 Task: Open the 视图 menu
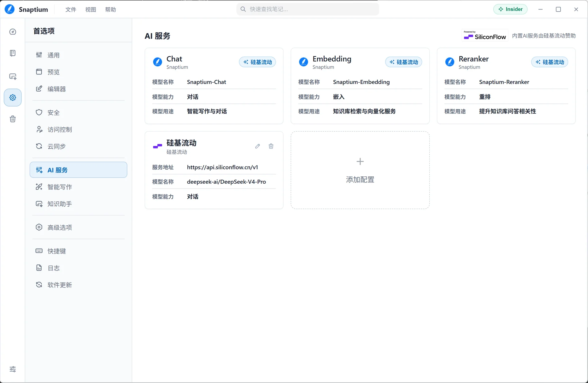(91, 9)
